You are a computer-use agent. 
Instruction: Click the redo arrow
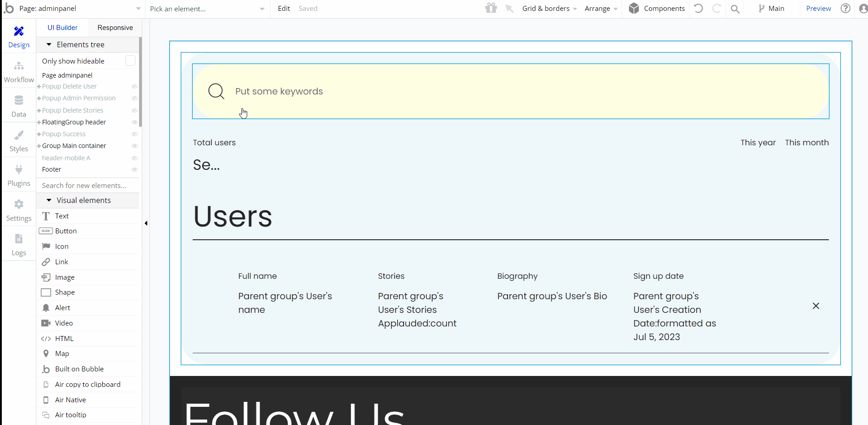[716, 8]
